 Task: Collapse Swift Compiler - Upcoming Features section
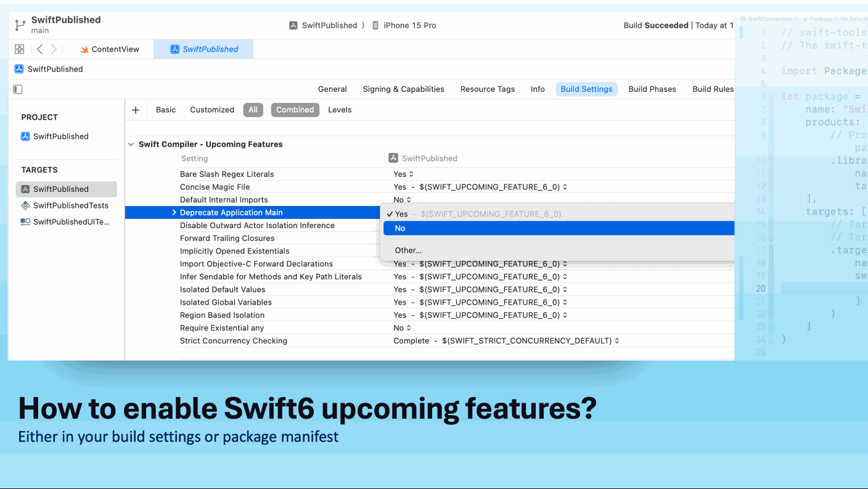pos(131,144)
